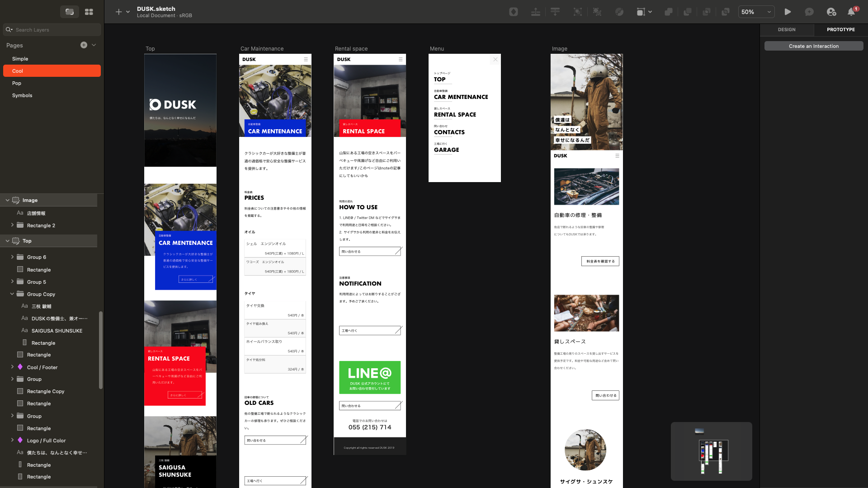The height and width of the screenshot is (488, 868).
Task: Click the Insert plus button
Action: pyautogui.click(x=118, y=12)
